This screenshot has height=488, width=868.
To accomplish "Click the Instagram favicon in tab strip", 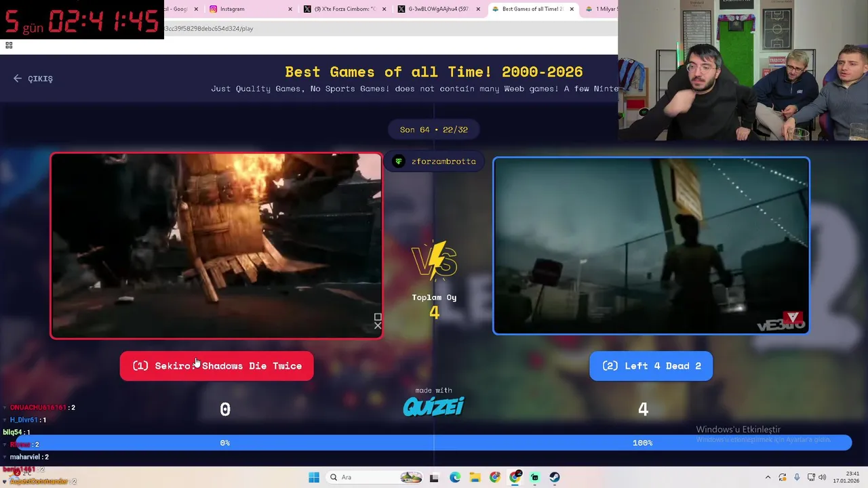I will (x=214, y=9).
